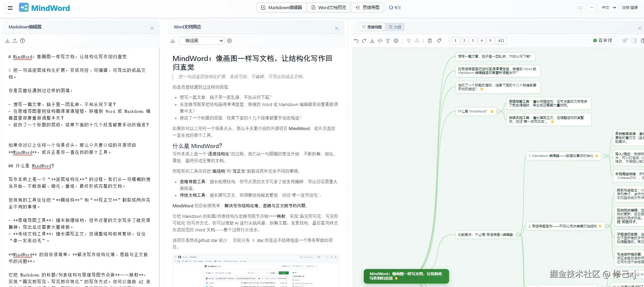The image size is (644, 287).
Task: Expand mind map to level 3
Action: tap(473, 41)
